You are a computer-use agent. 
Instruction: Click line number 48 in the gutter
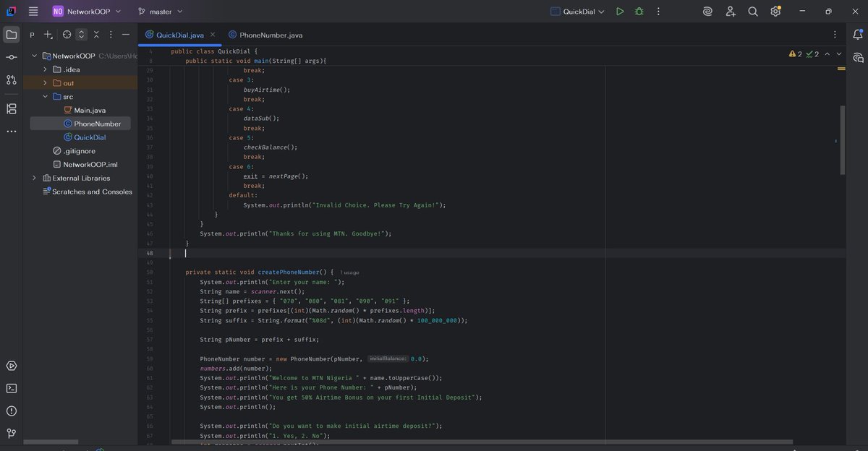149,253
